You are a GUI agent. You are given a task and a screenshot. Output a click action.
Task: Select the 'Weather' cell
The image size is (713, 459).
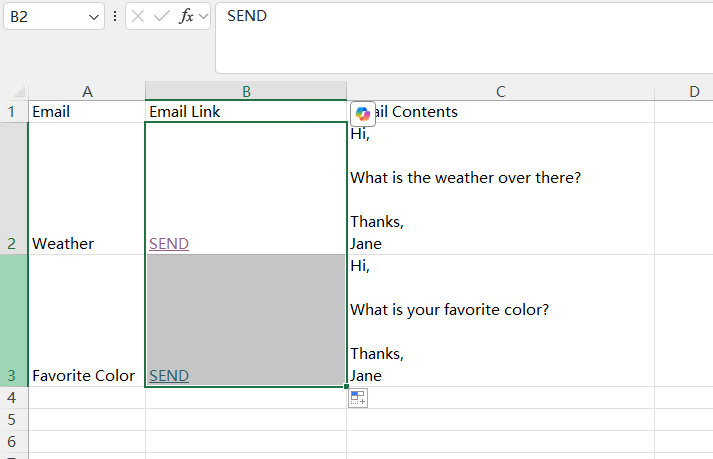tap(87, 188)
